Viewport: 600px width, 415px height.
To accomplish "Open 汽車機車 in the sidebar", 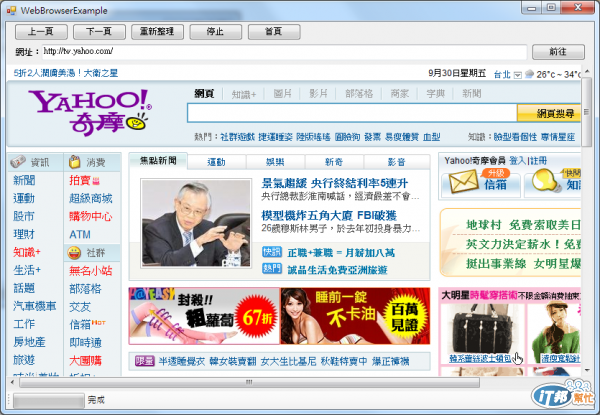I will (35, 306).
